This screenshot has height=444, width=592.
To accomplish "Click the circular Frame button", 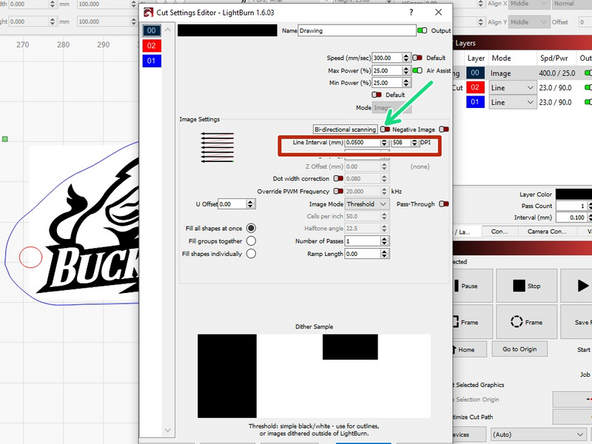I will tap(527, 322).
